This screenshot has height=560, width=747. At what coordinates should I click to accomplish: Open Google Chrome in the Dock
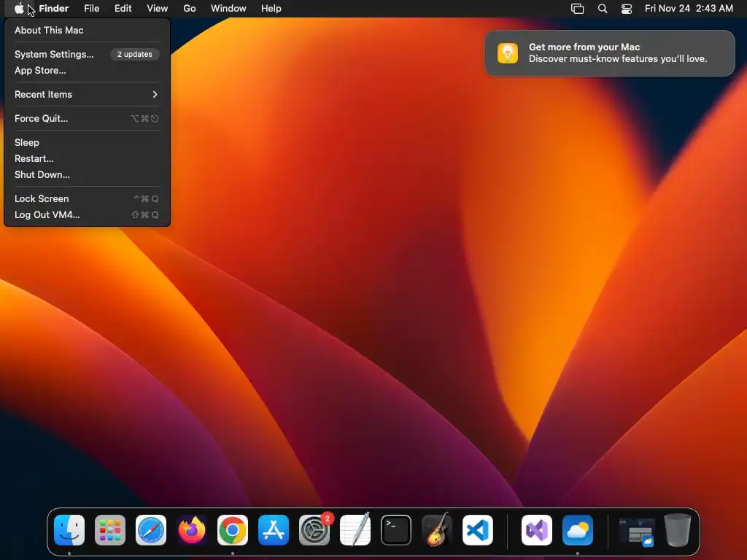click(x=233, y=530)
